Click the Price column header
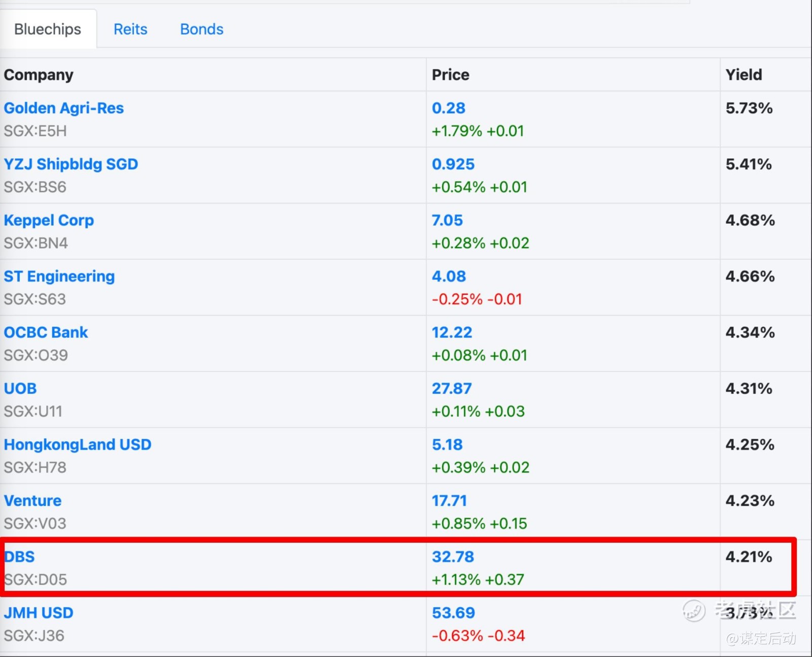 [451, 75]
